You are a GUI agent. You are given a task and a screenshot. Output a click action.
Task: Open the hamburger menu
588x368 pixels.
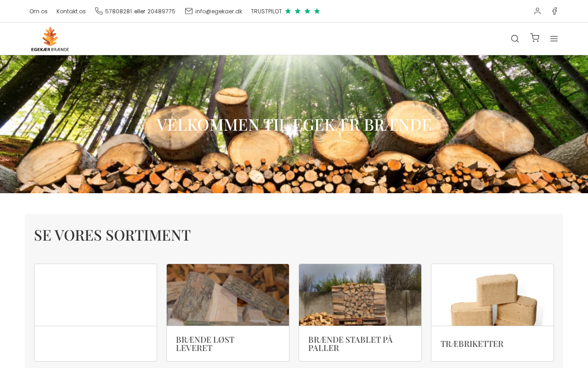pyautogui.click(x=554, y=39)
